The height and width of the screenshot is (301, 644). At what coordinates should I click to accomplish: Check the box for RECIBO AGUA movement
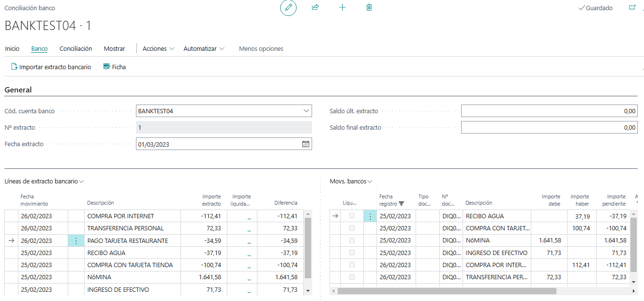click(x=352, y=216)
